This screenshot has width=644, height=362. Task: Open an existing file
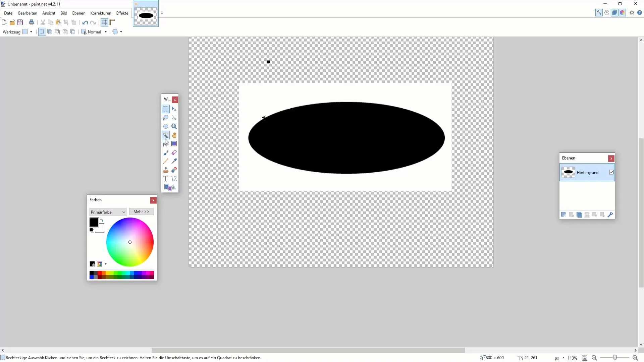pyautogui.click(x=12, y=22)
